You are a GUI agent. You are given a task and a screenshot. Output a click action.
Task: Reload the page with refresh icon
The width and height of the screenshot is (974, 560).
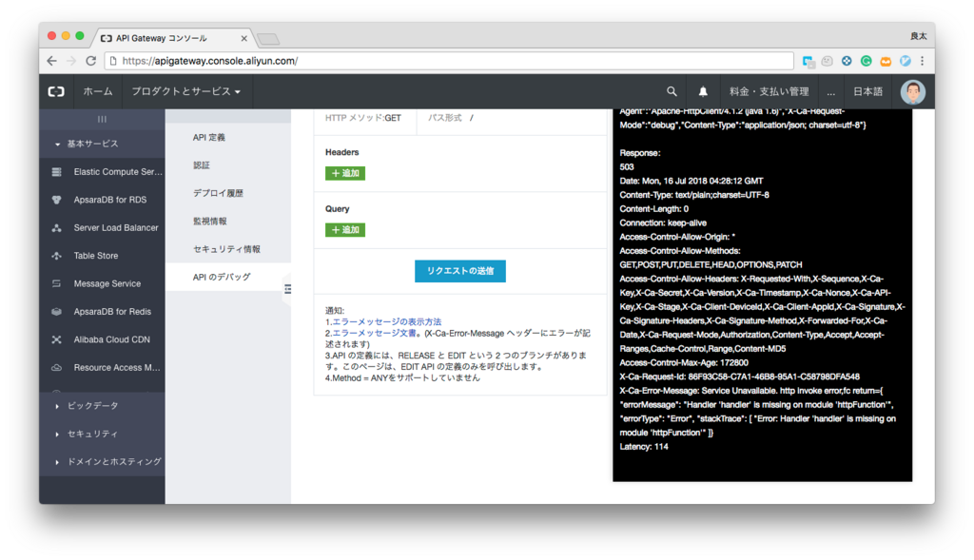coord(90,61)
